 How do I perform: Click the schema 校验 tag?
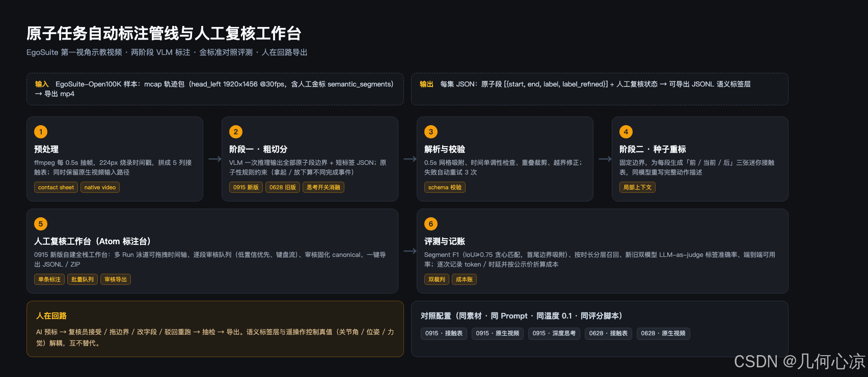(x=445, y=187)
